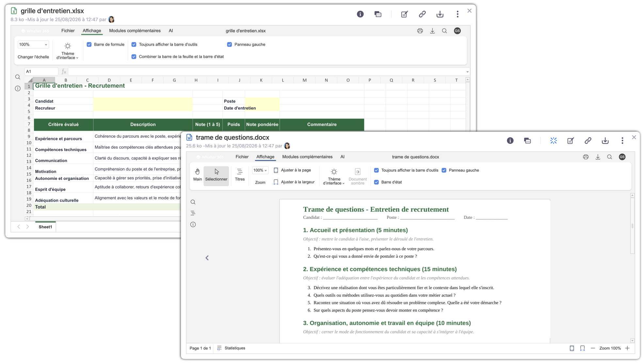The width and height of the screenshot is (644, 364).
Task: Open spreadsheet 100% scale dropdown
Action: (x=33, y=44)
